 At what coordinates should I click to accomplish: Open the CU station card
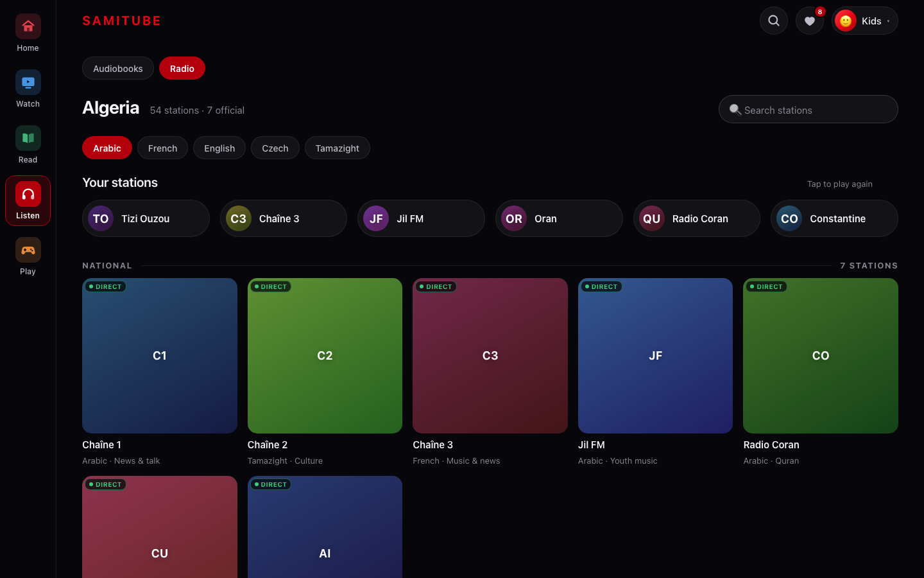pos(160,527)
